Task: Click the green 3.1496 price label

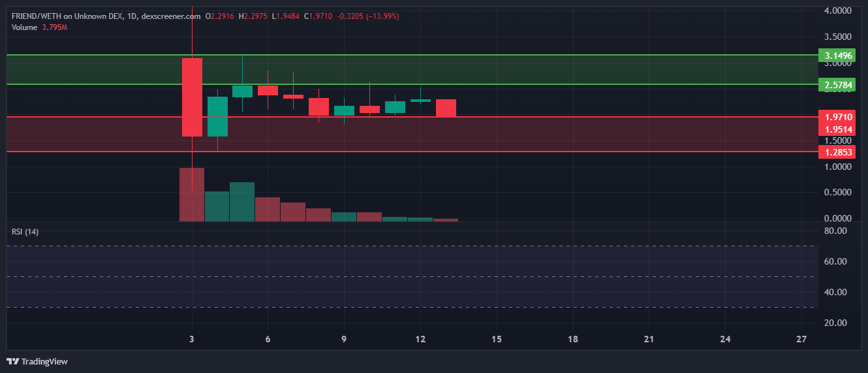Action: 838,56
